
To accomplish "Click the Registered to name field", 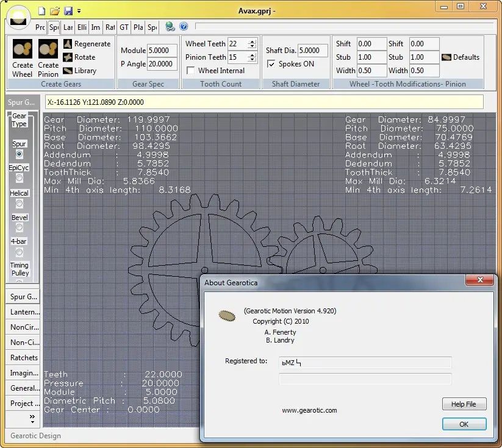I will 365,363.
